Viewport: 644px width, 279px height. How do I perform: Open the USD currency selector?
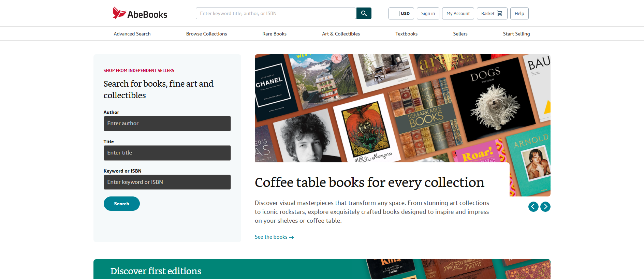click(401, 14)
